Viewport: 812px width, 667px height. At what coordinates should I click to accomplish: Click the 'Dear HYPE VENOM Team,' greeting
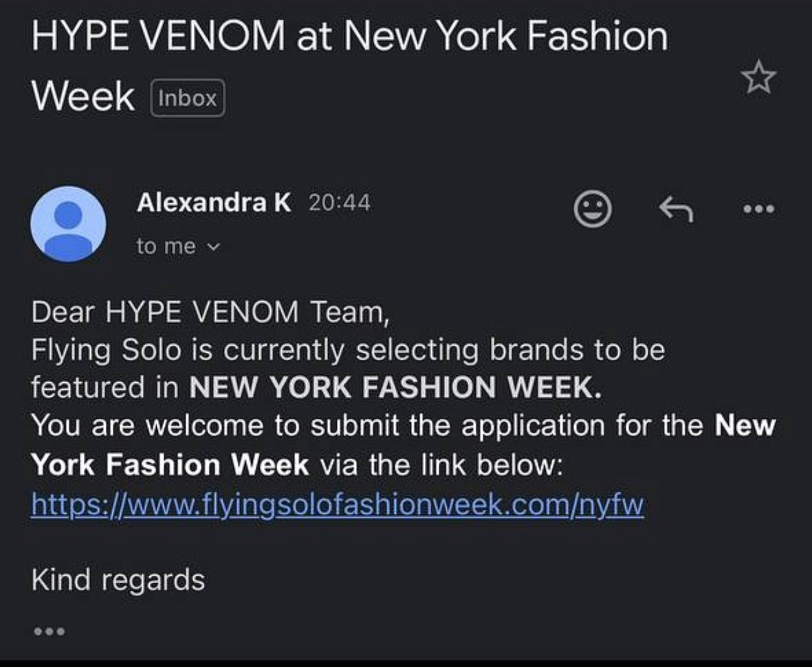[210, 312]
